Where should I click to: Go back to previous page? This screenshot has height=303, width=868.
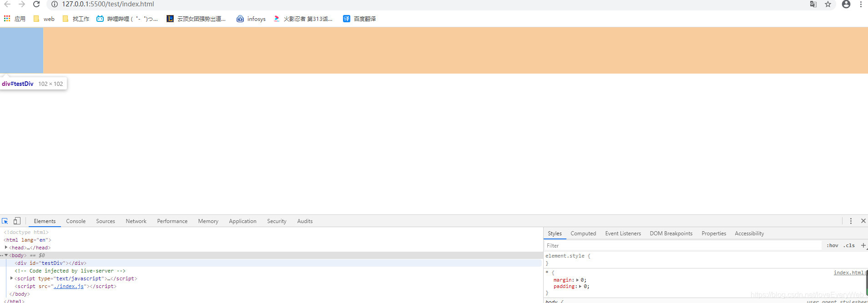coord(7,4)
